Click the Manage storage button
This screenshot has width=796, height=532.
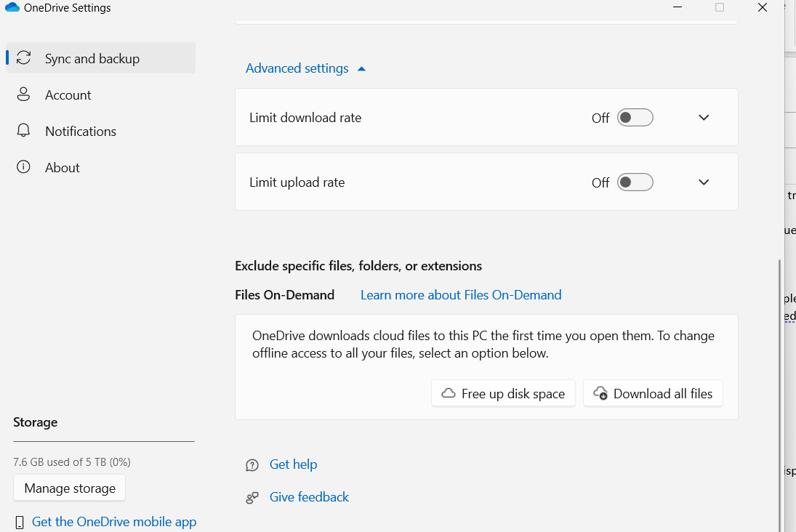point(70,488)
